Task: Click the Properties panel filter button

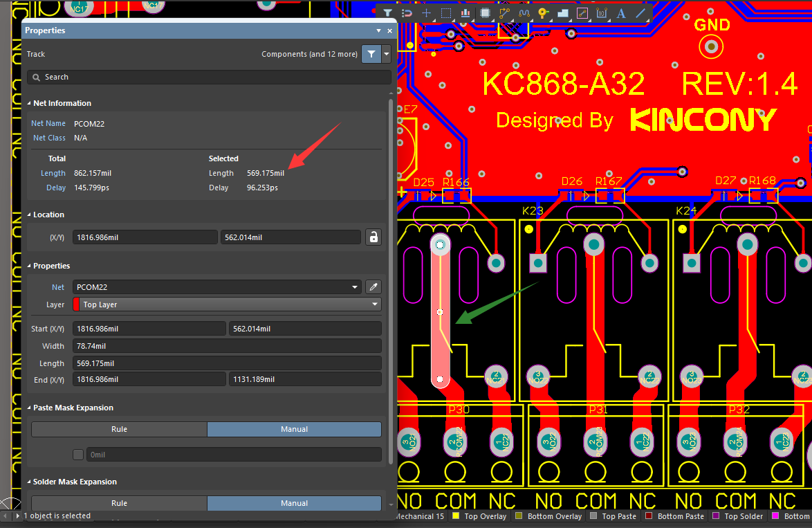Action: click(x=371, y=54)
